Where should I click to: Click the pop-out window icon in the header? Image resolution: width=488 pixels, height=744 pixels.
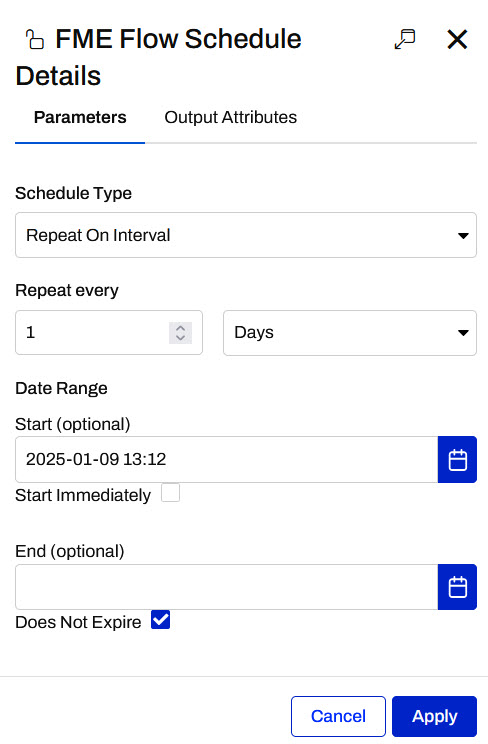point(405,39)
